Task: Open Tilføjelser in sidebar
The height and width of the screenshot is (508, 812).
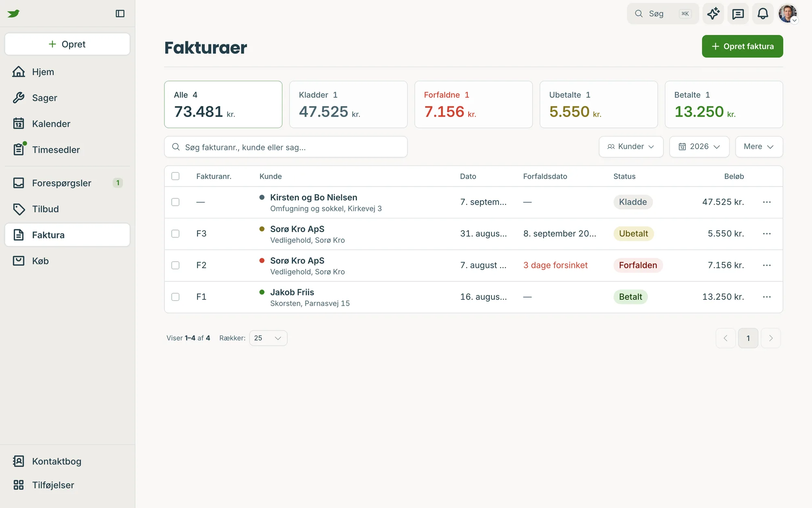Action: tap(67, 485)
